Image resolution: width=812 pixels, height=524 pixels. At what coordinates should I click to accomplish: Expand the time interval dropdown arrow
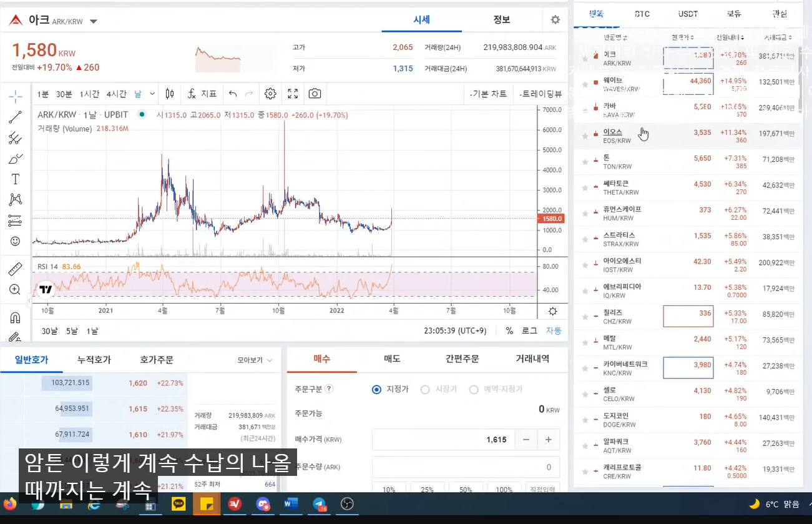(152, 94)
